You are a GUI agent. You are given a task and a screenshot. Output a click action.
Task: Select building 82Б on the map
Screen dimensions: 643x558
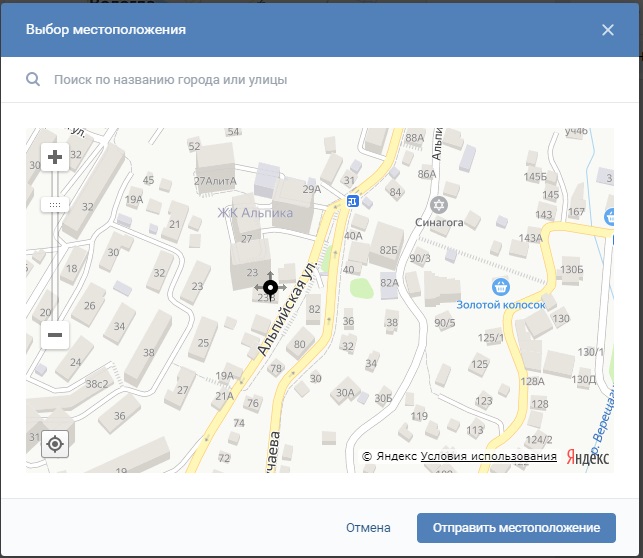(389, 249)
